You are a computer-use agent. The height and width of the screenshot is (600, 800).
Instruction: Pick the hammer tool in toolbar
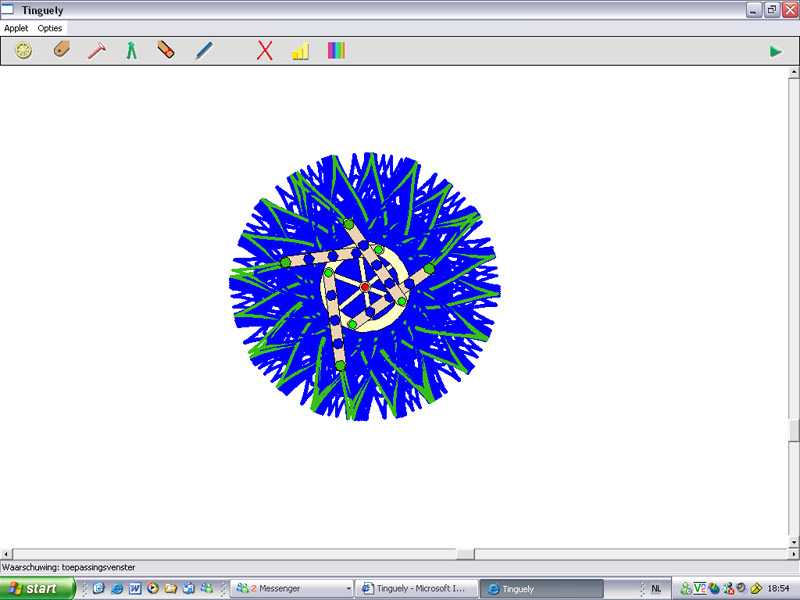(x=96, y=50)
